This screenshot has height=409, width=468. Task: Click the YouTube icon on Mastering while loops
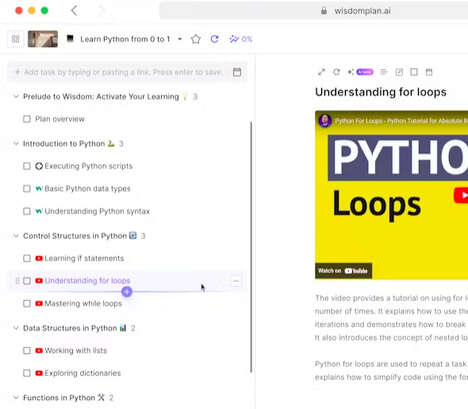39,303
